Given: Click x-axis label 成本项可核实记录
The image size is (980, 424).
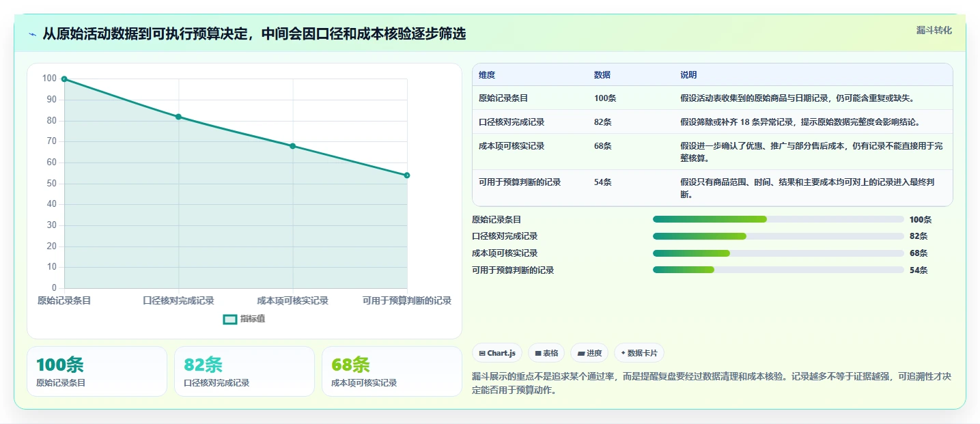Looking at the screenshot, I should 293,300.
